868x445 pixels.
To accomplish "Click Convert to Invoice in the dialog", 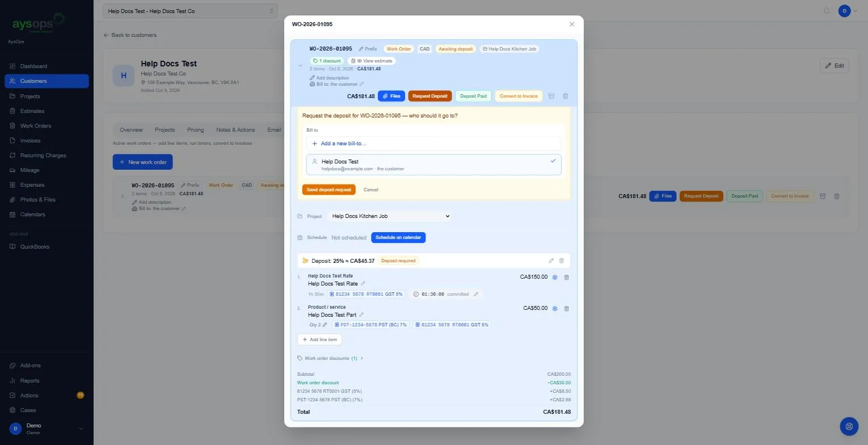I will point(519,96).
